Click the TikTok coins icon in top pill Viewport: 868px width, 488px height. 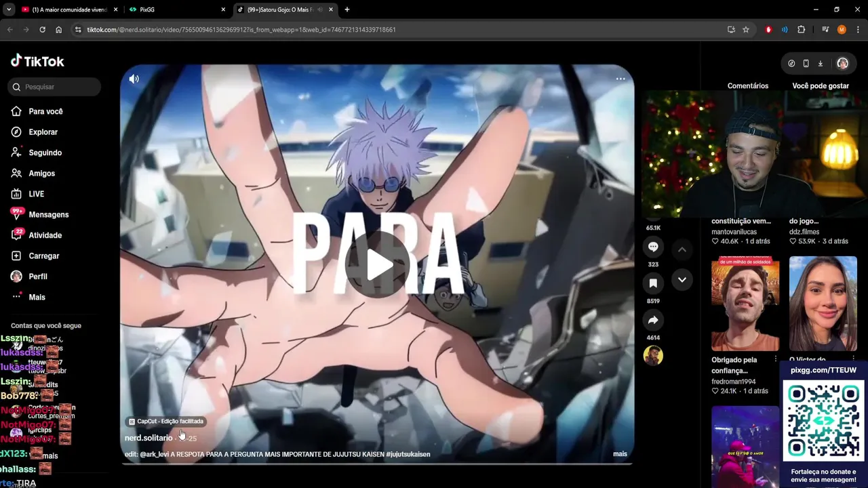pos(791,63)
